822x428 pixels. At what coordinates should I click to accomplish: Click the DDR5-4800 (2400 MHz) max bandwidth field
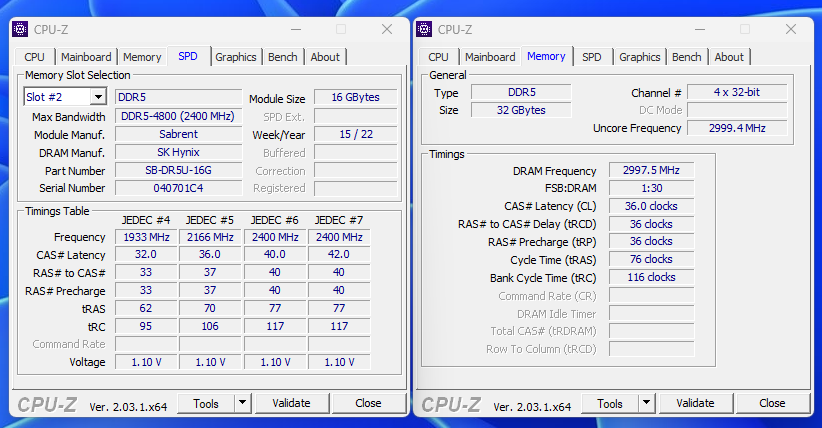[178, 116]
